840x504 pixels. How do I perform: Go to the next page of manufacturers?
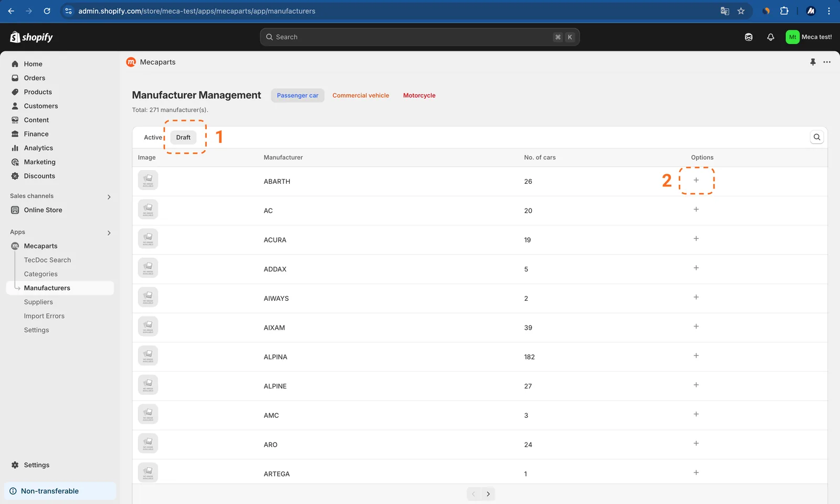click(488, 494)
